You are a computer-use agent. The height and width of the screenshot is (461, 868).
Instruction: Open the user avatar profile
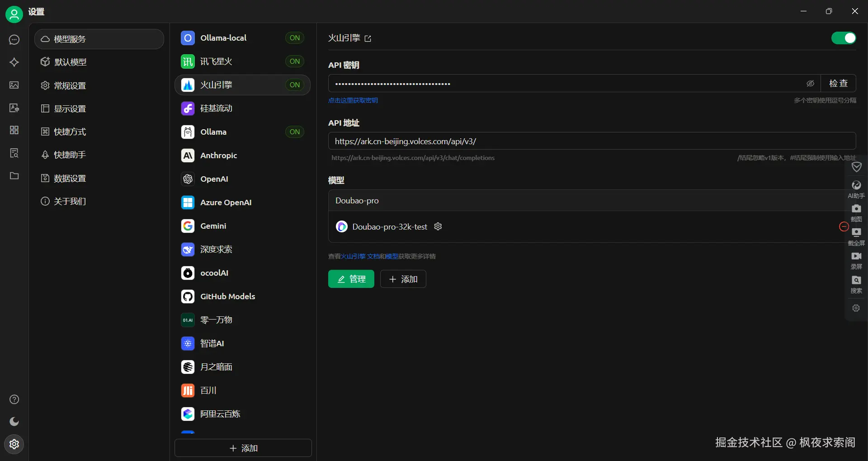coord(14,14)
